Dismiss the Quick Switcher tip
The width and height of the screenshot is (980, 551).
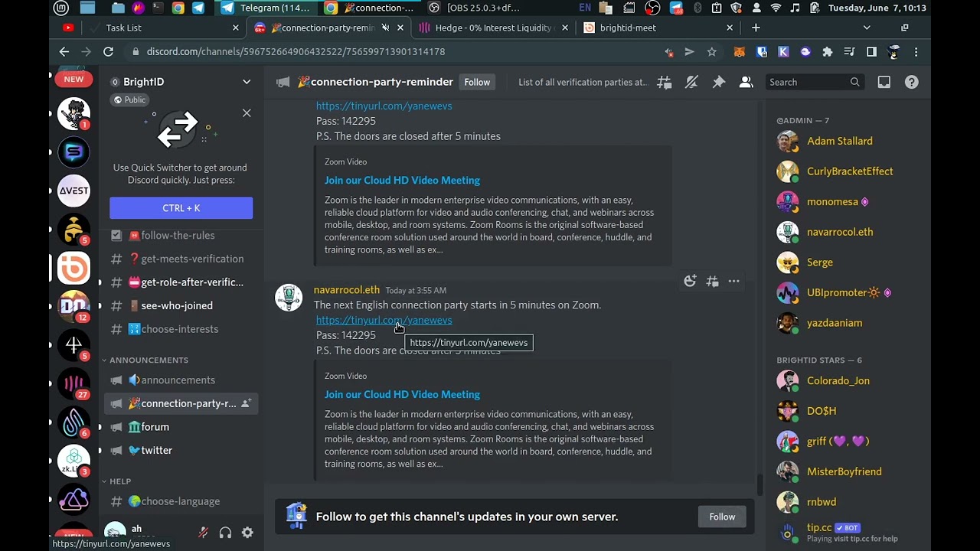(247, 113)
